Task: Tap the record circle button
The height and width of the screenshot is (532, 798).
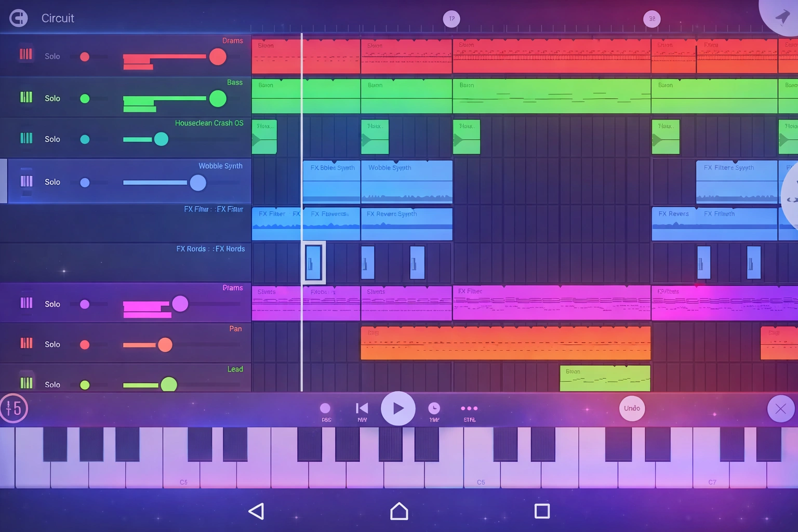Action: click(x=325, y=408)
